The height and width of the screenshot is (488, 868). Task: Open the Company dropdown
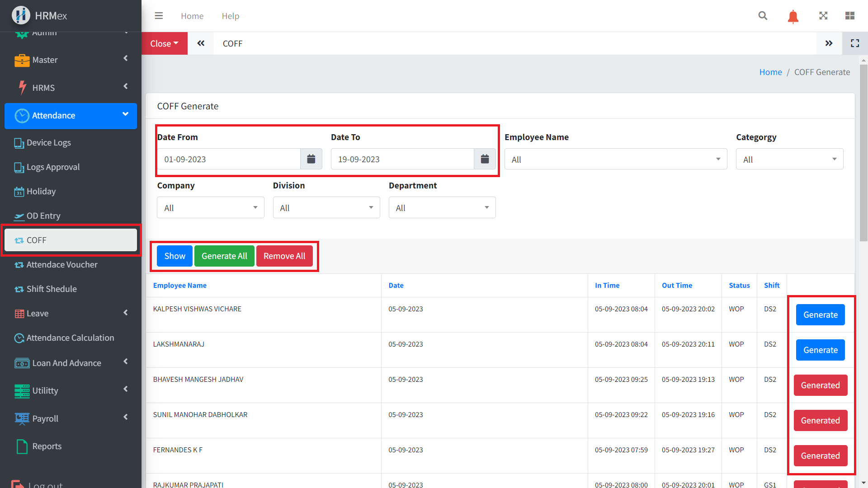coord(210,208)
